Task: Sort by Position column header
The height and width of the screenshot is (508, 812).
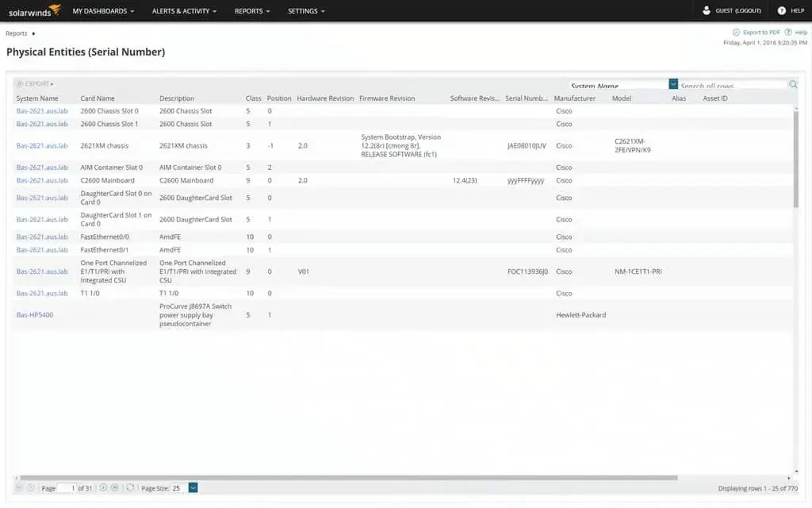Action: [x=279, y=98]
